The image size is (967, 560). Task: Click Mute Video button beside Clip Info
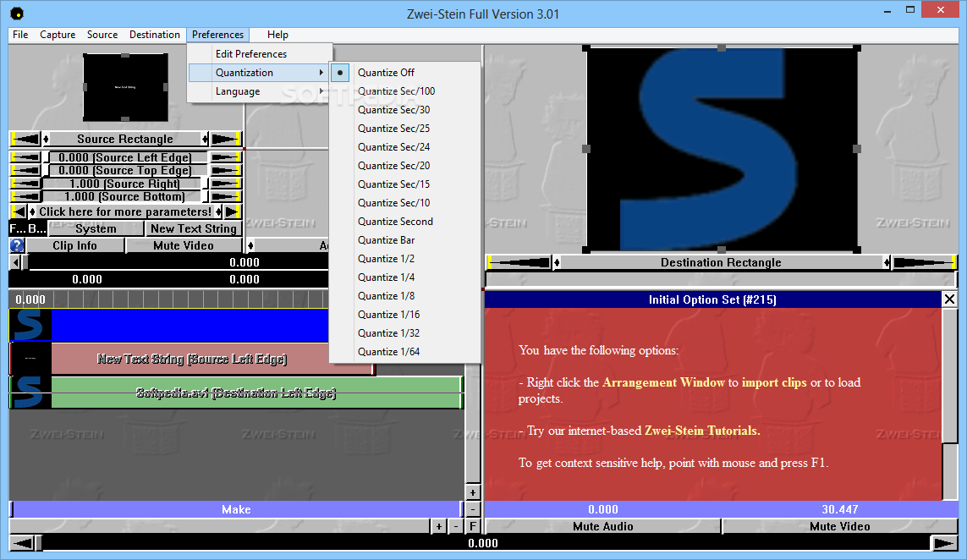coord(184,245)
